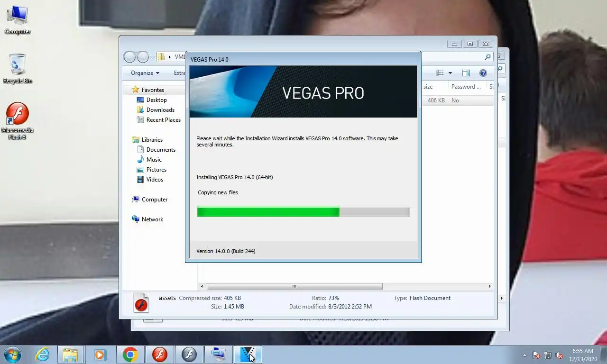Click 'Compressed size: 405 KB' detail
This screenshot has width=607, height=364.
[210, 298]
